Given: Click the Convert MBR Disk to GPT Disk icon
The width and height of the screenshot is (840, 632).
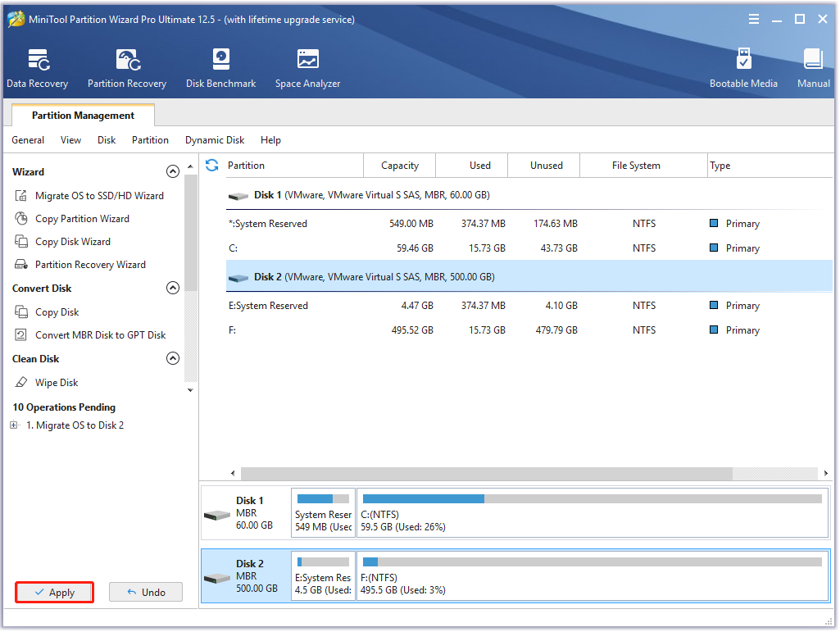Looking at the screenshot, I should [x=20, y=335].
